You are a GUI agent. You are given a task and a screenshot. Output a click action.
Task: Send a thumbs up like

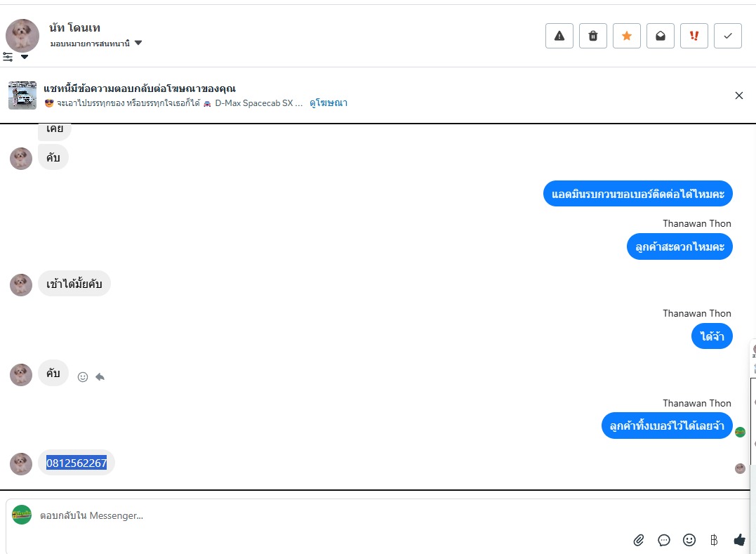pyautogui.click(x=739, y=540)
